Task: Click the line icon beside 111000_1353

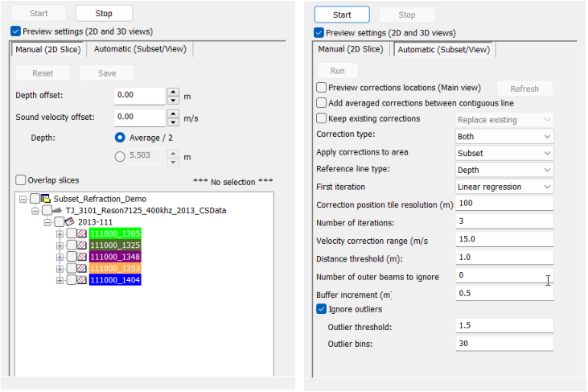Action: pyautogui.click(x=82, y=268)
